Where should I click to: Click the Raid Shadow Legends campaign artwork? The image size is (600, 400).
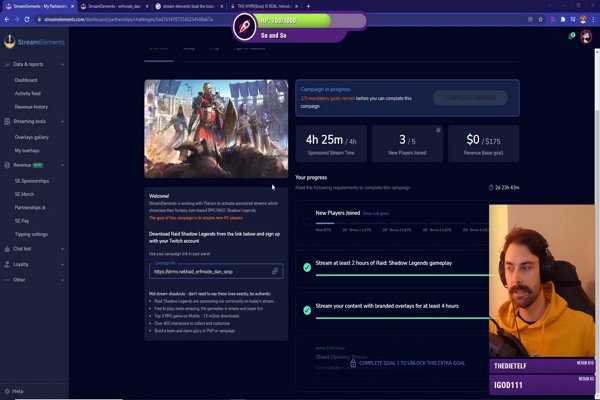coord(216,129)
